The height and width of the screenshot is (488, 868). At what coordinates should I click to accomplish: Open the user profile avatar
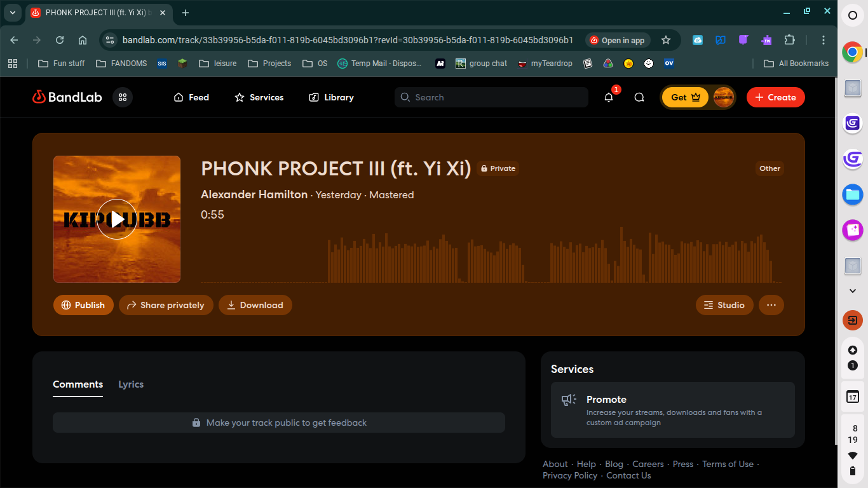(723, 97)
